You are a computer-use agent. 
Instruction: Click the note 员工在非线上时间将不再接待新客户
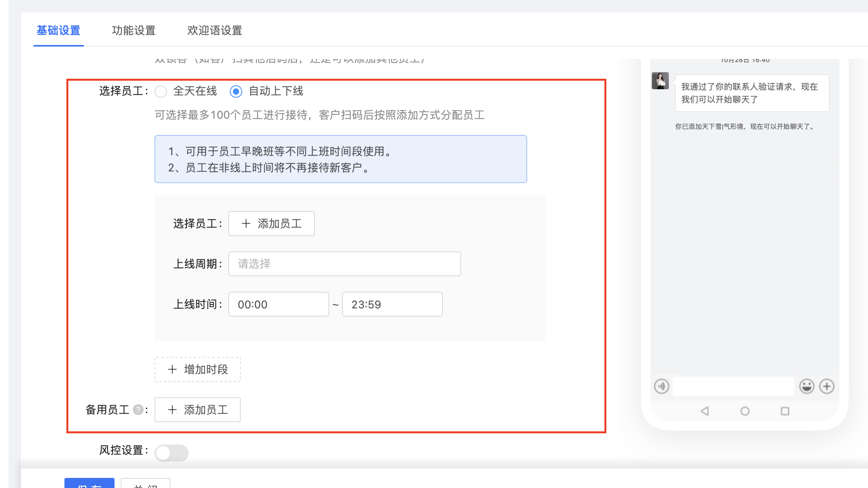pyautogui.click(x=269, y=168)
